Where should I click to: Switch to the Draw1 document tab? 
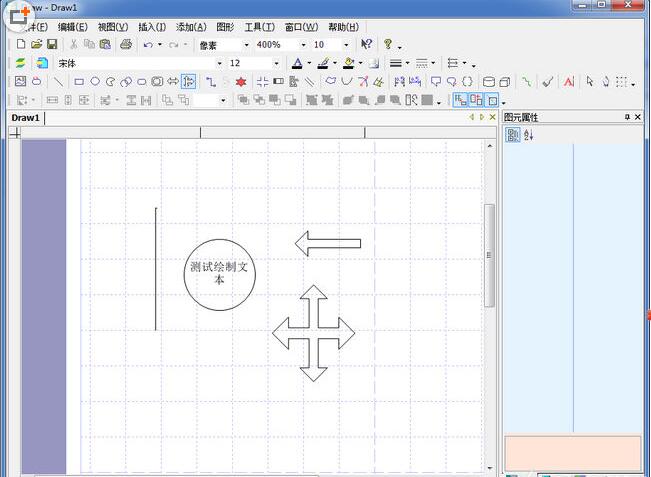[25, 118]
